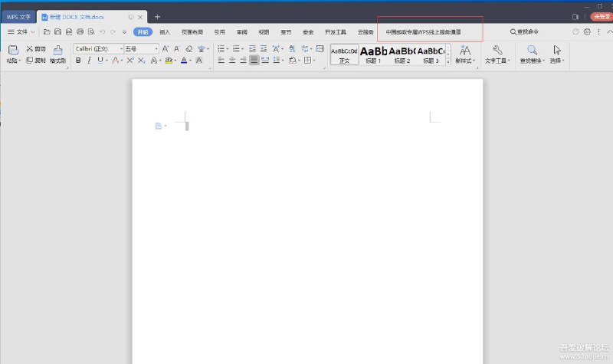Click the 未登录 login button
This screenshot has height=364, width=613.
coord(600,16)
